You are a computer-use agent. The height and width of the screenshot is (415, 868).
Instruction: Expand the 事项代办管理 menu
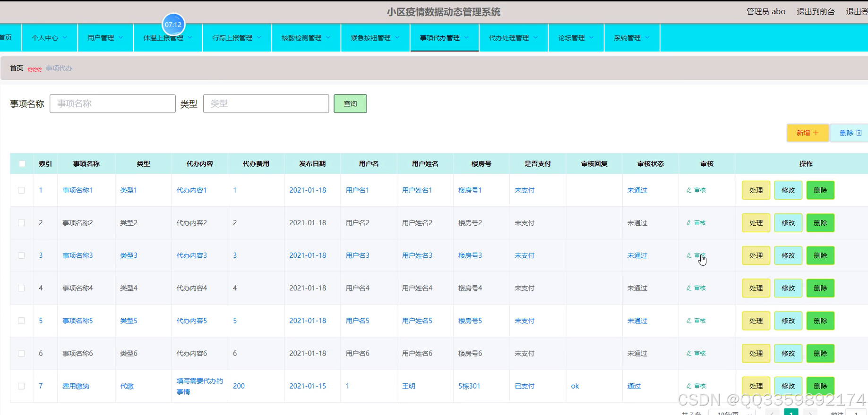(x=445, y=38)
